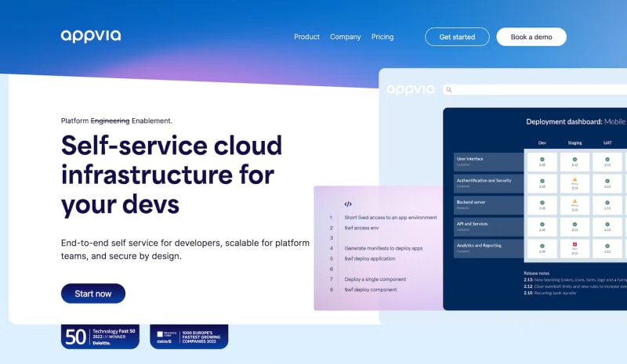The height and width of the screenshot is (364, 627).
Task: Click the Staging column header
Action: coord(574,142)
